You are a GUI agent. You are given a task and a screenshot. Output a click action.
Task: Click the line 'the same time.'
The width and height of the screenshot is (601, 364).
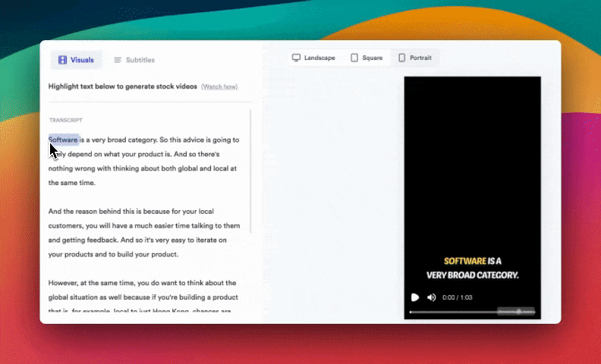click(x=71, y=183)
